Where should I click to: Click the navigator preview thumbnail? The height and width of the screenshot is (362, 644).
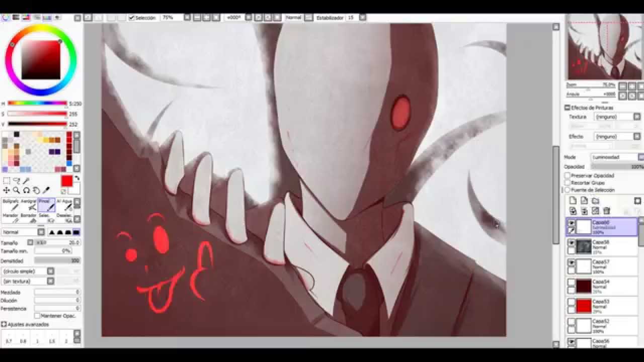604,47
